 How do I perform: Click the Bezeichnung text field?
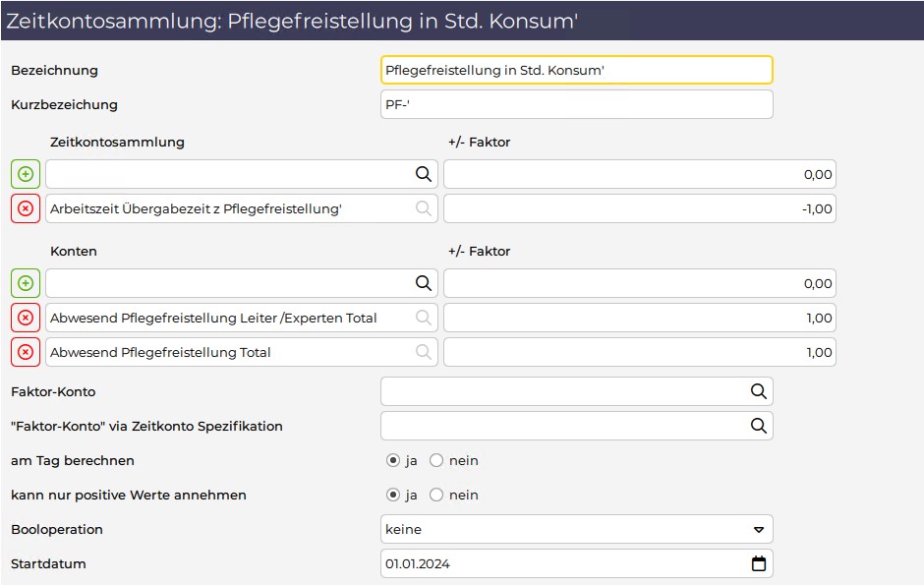click(577, 70)
